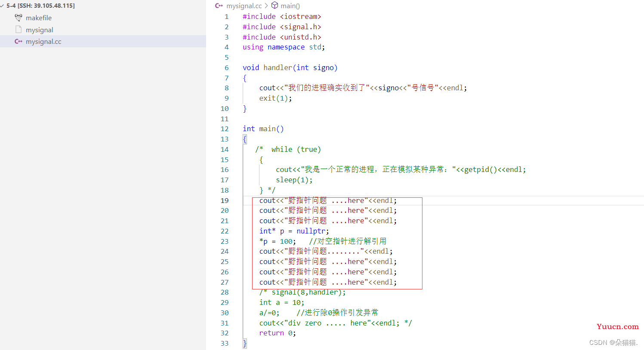
Task: Click line number 19
Action: [225, 201]
